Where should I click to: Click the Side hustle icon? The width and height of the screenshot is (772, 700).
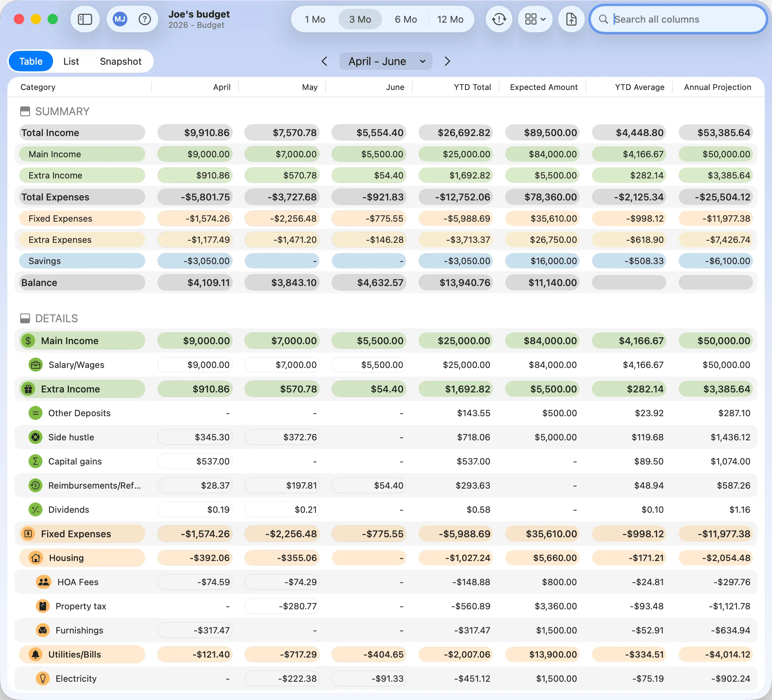point(35,437)
